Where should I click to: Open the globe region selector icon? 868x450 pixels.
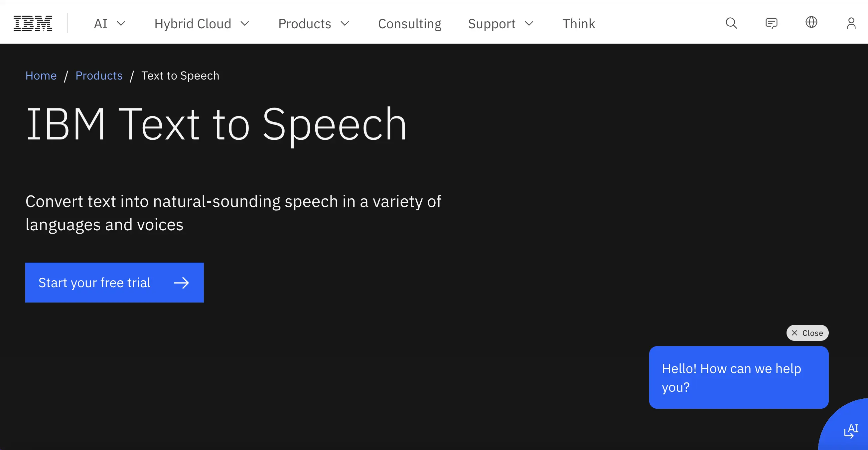(811, 23)
